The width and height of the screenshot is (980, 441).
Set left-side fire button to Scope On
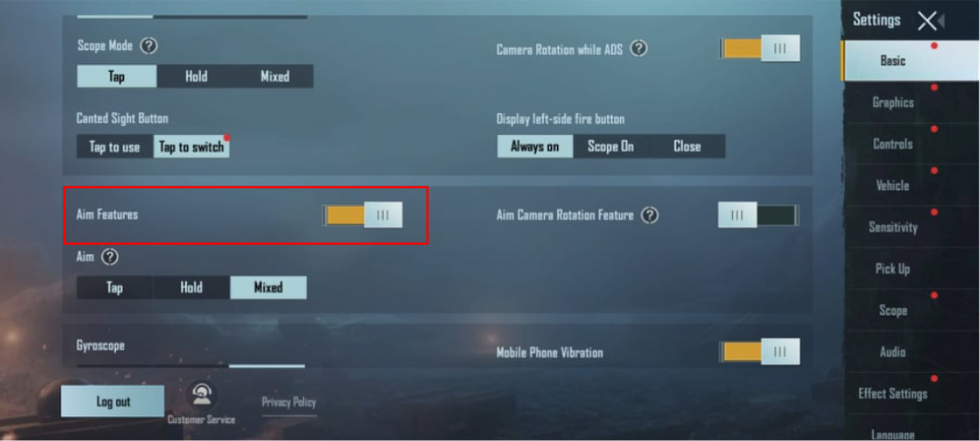(611, 146)
